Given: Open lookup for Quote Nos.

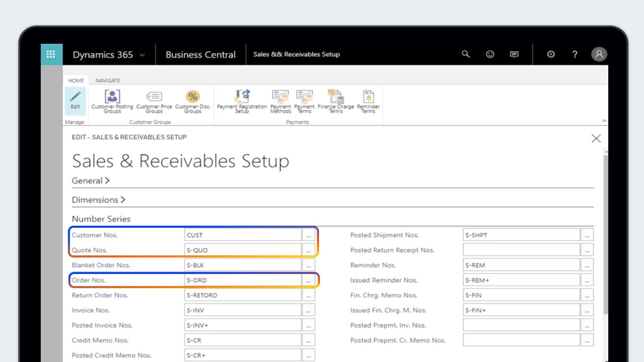Looking at the screenshot, I should click(x=308, y=250).
